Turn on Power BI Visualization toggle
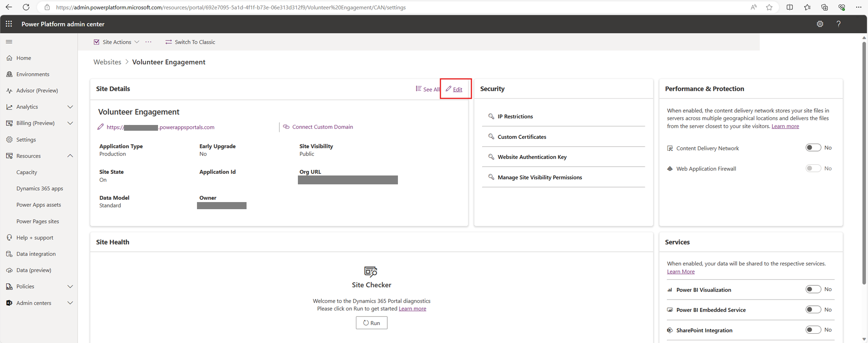Viewport: 868px width, 343px height. pos(813,289)
